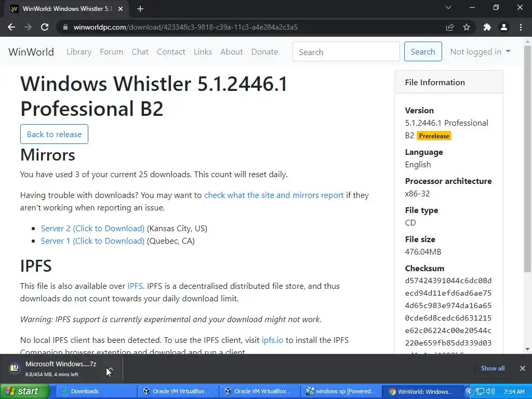Open the Library menu item
532x399 pixels.
click(x=79, y=52)
